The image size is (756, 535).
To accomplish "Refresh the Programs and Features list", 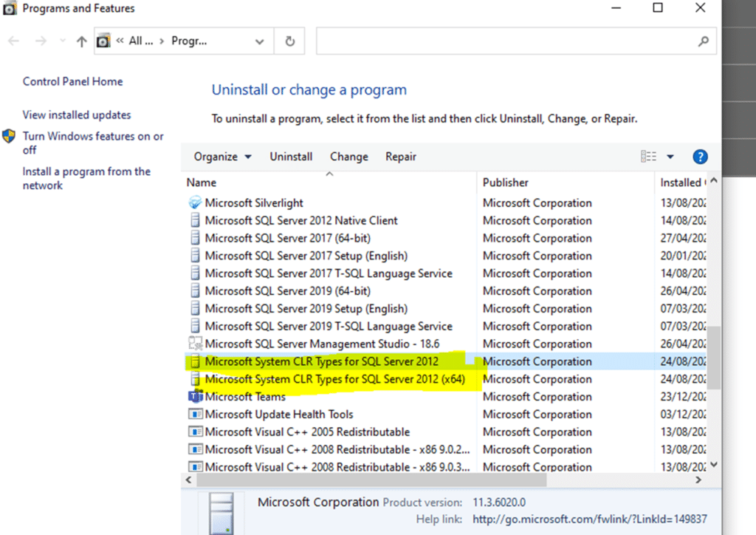I will coord(289,41).
